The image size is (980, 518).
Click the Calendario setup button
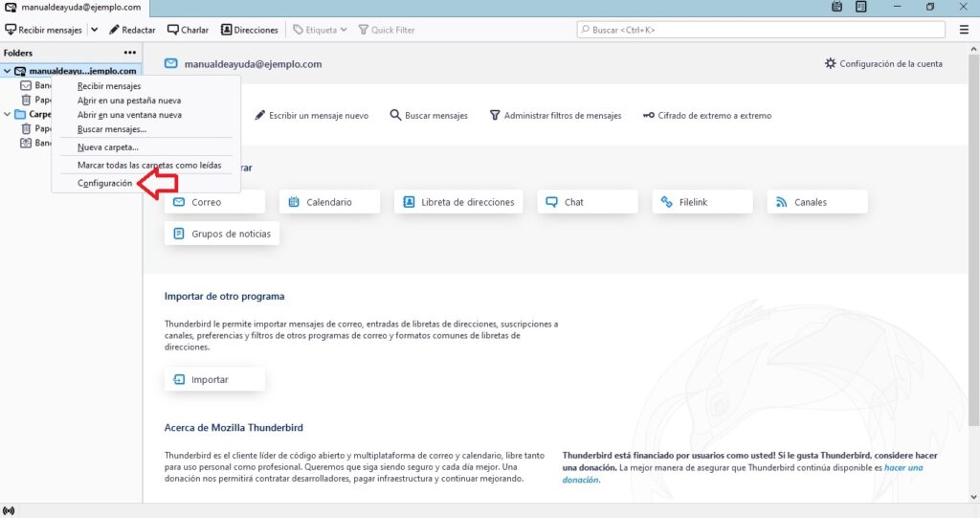click(329, 201)
